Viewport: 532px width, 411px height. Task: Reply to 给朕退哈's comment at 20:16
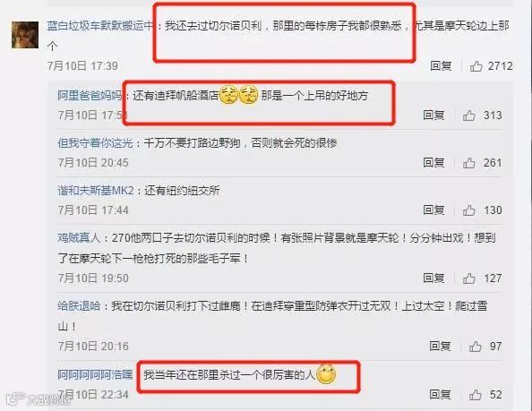(x=440, y=347)
